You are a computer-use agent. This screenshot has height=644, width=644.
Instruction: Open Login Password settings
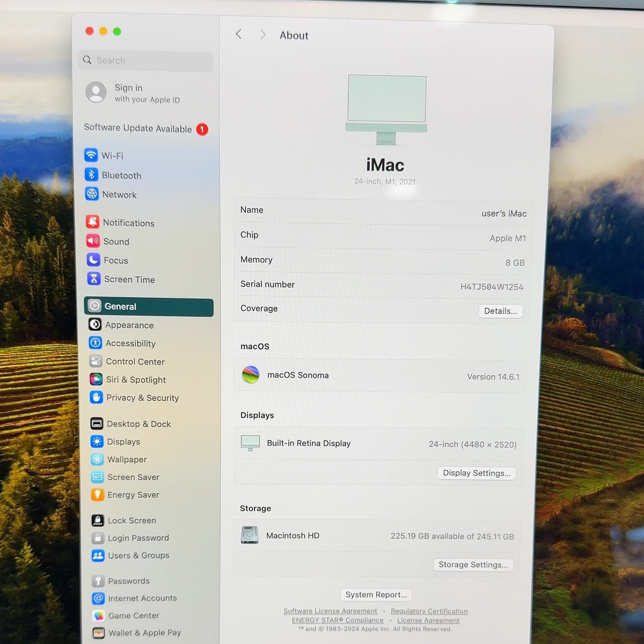131,538
